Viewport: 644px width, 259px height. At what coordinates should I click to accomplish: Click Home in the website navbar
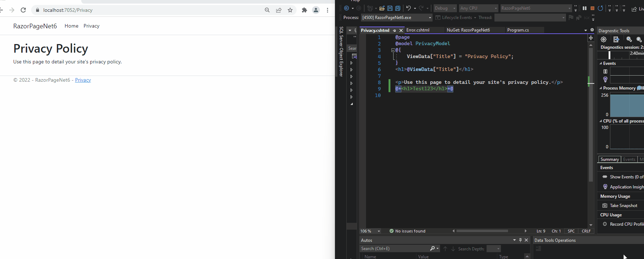(72, 26)
